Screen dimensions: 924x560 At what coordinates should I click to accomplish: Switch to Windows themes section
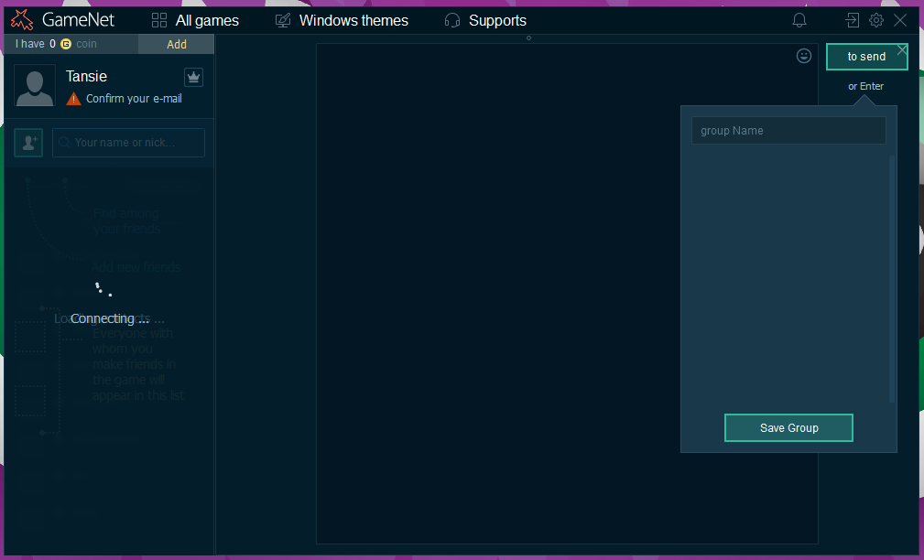pyautogui.click(x=342, y=20)
